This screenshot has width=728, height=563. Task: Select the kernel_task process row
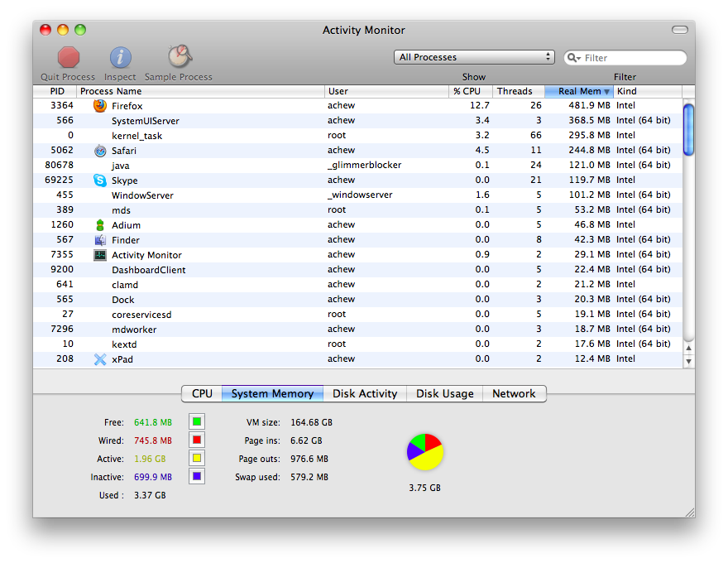click(358, 136)
